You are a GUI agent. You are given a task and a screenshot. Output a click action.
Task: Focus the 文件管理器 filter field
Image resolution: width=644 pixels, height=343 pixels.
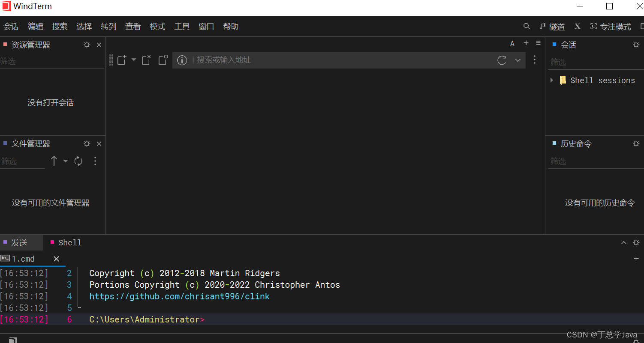pos(22,161)
